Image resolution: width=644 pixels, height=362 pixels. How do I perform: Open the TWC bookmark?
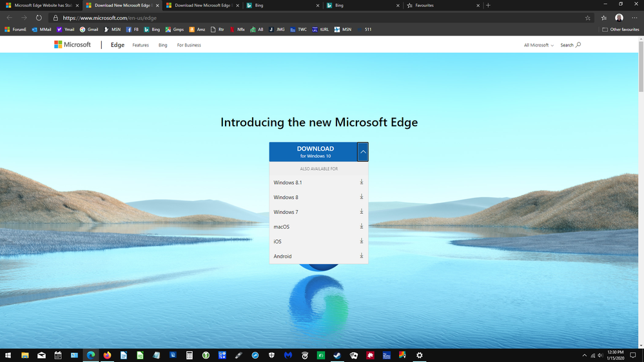[x=298, y=30]
